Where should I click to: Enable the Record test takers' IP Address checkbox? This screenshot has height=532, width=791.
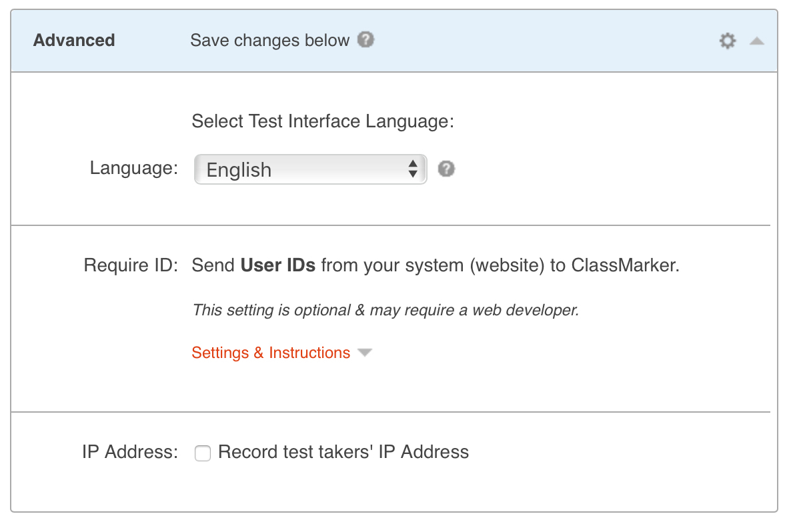[x=203, y=453]
